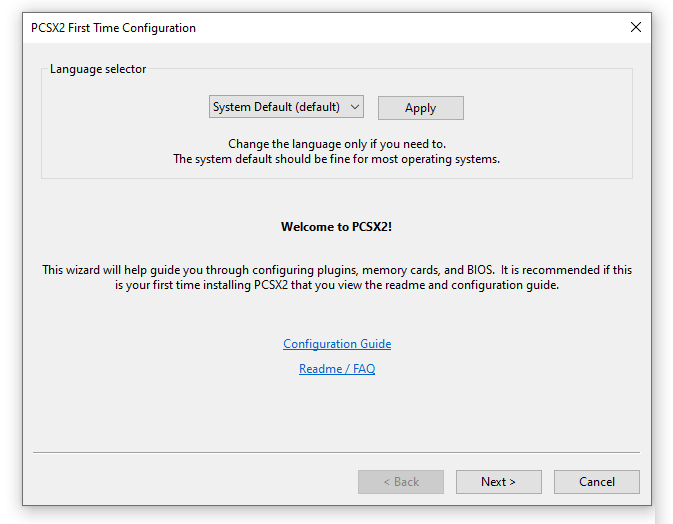Click the 'Language selector' group label
Image resolution: width=673 pixels, height=524 pixels.
[98, 69]
